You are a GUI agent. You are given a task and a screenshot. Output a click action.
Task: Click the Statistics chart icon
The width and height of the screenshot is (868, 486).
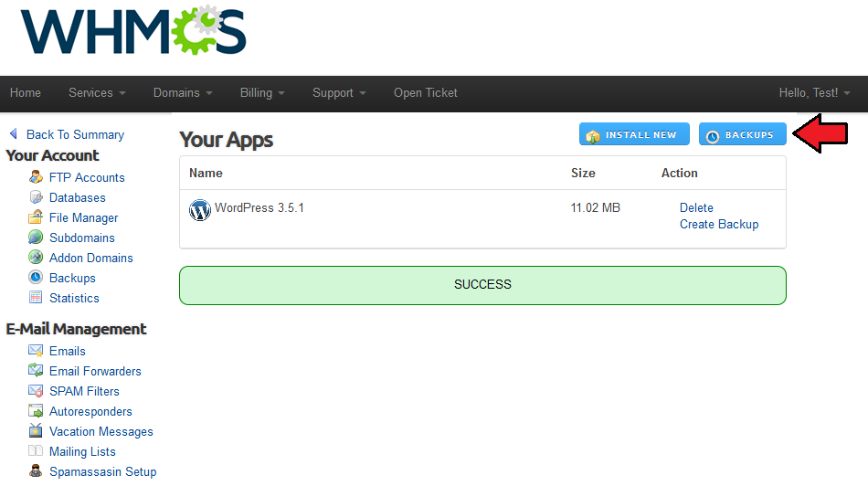click(36, 297)
